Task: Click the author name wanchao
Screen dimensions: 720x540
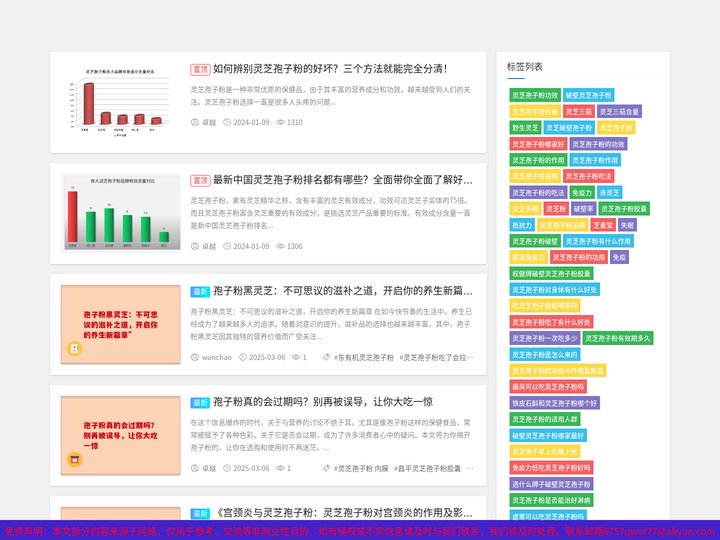Action: click(217, 357)
